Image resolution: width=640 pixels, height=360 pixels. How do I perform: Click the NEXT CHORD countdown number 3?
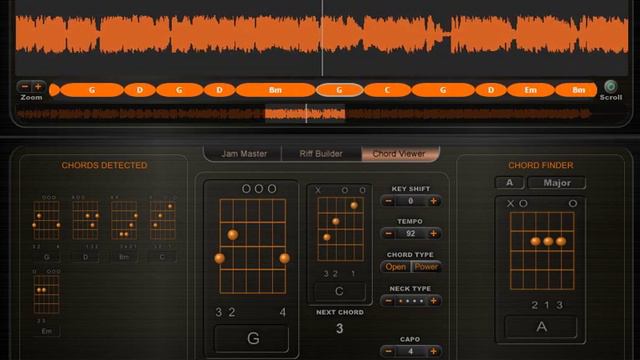(x=340, y=329)
